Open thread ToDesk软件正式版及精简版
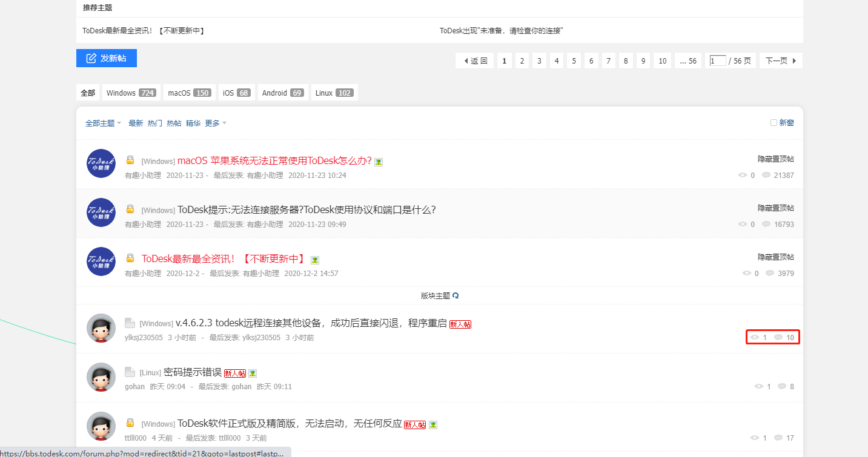This screenshot has height=457, width=868. click(x=290, y=423)
